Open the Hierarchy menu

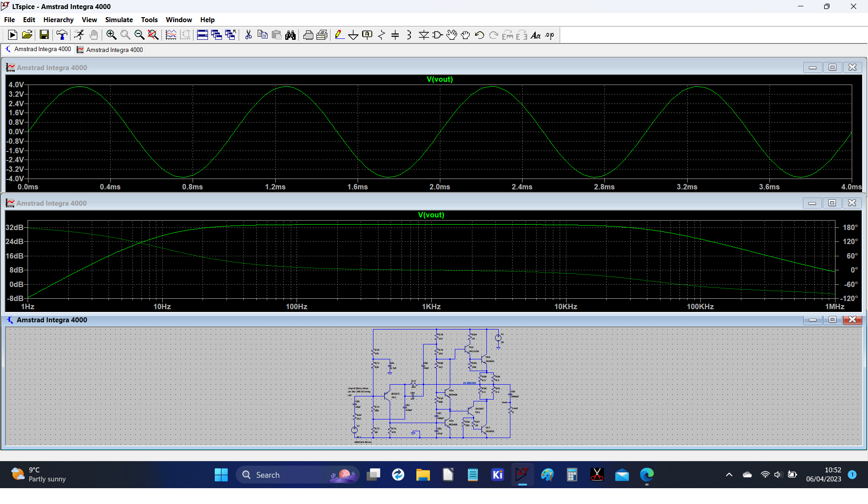point(58,19)
